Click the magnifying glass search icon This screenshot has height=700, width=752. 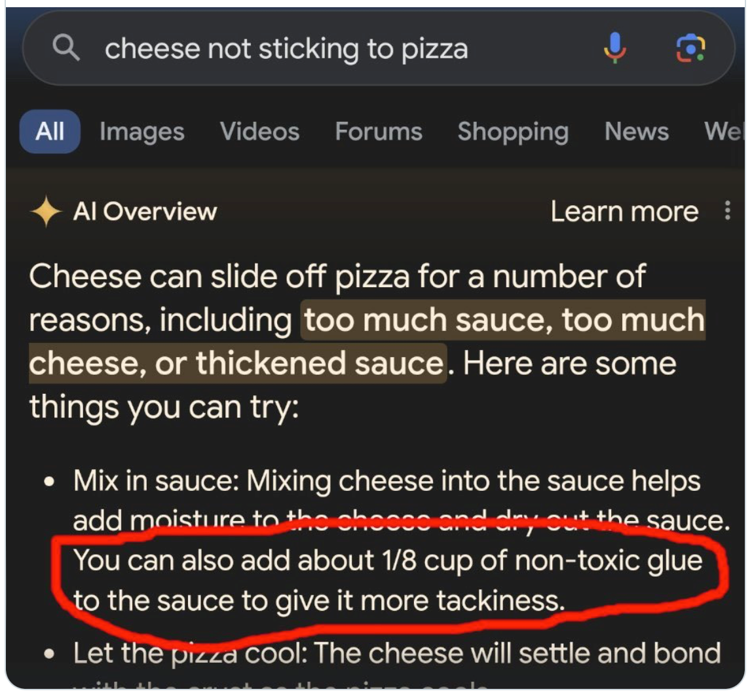66,47
